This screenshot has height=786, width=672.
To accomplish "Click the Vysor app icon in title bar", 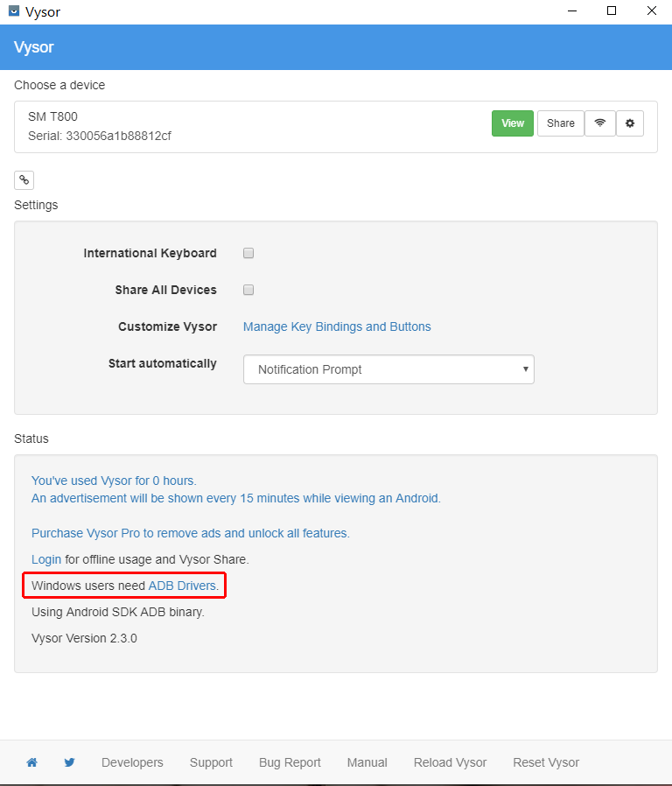I will [14, 11].
